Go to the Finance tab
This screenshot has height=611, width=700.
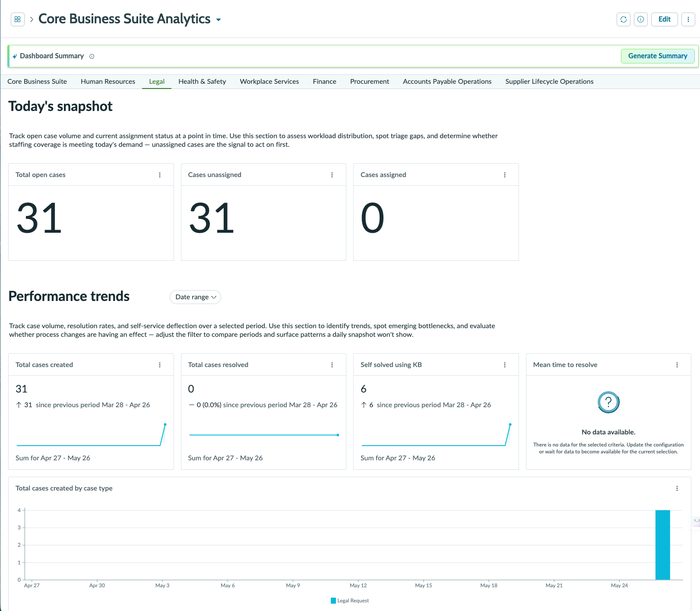(x=325, y=82)
